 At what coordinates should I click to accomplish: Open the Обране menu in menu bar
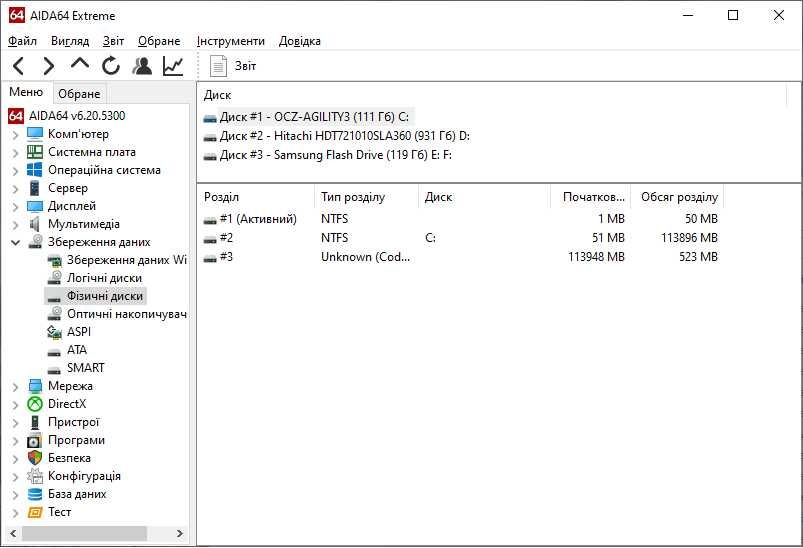point(159,41)
